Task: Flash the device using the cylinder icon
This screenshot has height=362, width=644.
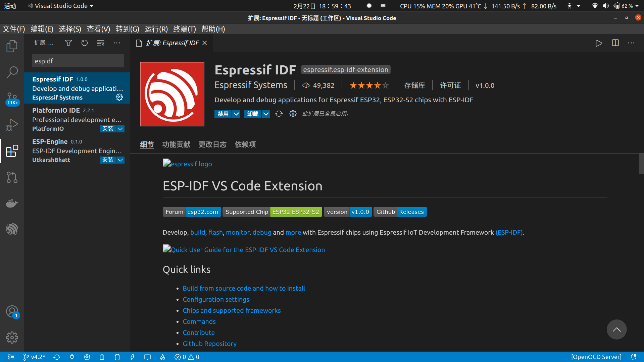Action: click(x=117, y=357)
